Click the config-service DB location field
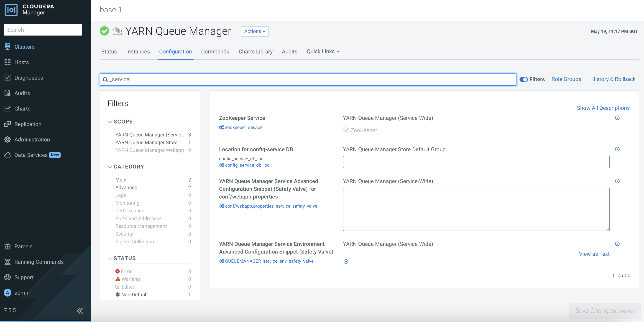 476,162
